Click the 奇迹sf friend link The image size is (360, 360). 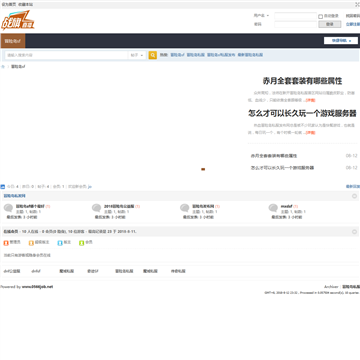click(93, 271)
